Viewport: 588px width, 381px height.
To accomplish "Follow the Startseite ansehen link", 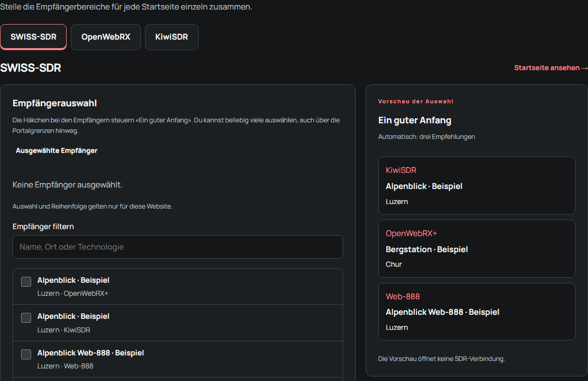I will [550, 68].
